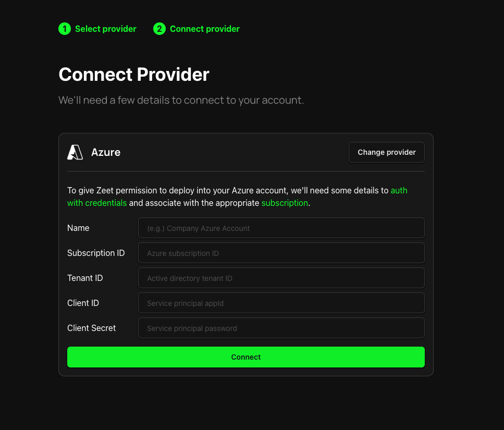Click the Connect Provider page heading
Viewport: 504px width, 430px height.
tap(134, 75)
